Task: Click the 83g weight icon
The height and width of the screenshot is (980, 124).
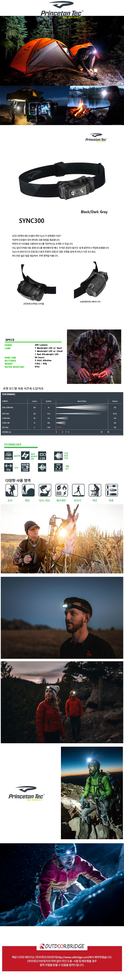Action: [x=8, y=467]
